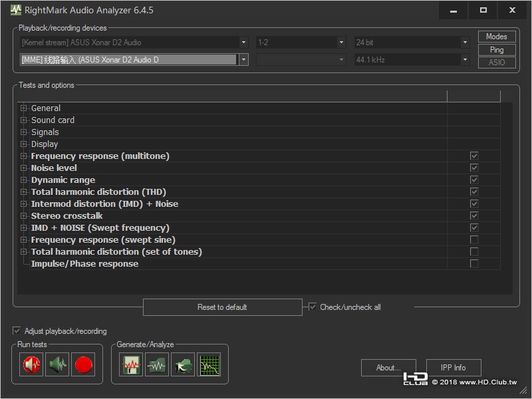Screen dimensions: 532x399
Task: Expand IMD + NOISE (Swept frequency) settings
Action: (x=23, y=228)
